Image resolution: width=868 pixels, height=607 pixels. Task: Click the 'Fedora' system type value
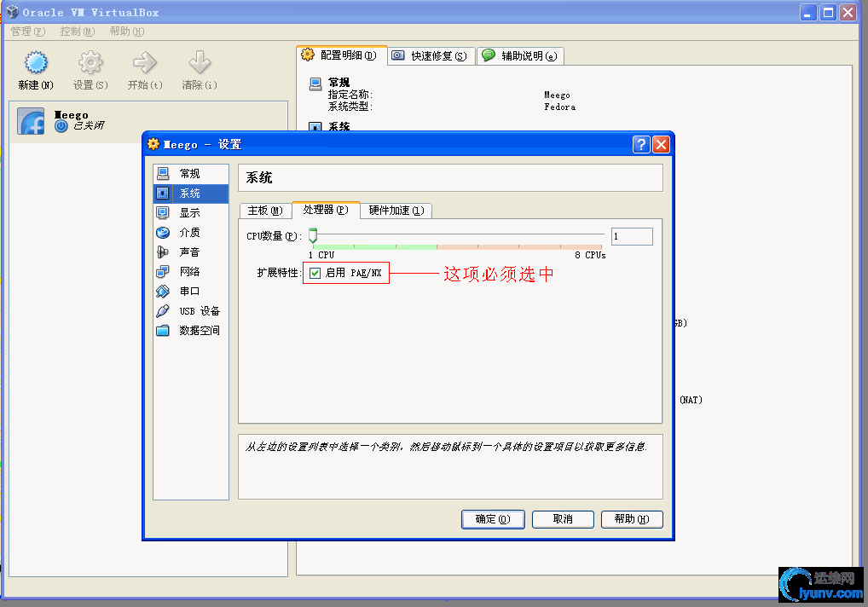coord(559,107)
